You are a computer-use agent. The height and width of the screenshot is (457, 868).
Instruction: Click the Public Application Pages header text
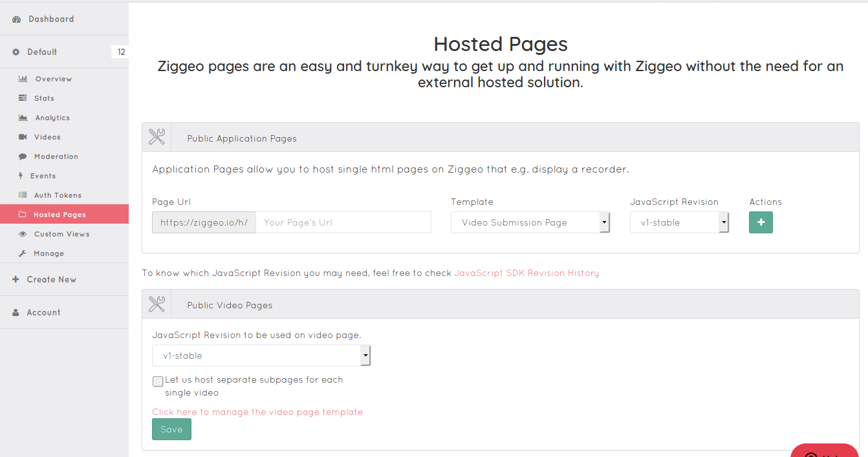click(x=242, y=139)
